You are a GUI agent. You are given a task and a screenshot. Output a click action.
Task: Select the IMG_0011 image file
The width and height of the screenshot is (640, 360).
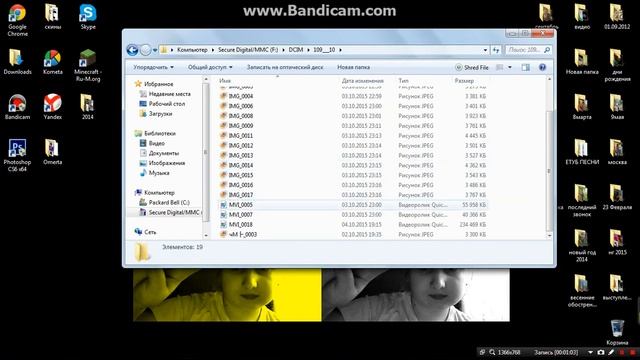pyautogui.click(x=353, y=136)
